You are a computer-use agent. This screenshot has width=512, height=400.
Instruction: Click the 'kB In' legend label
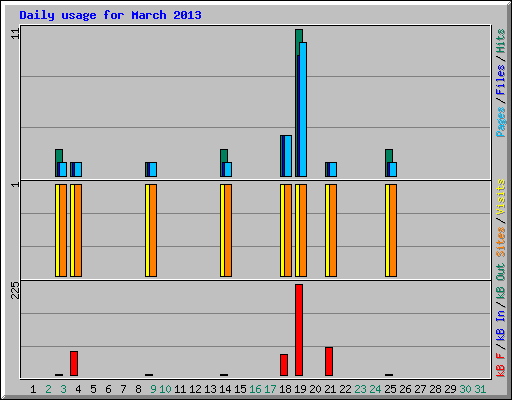(501, 325)
